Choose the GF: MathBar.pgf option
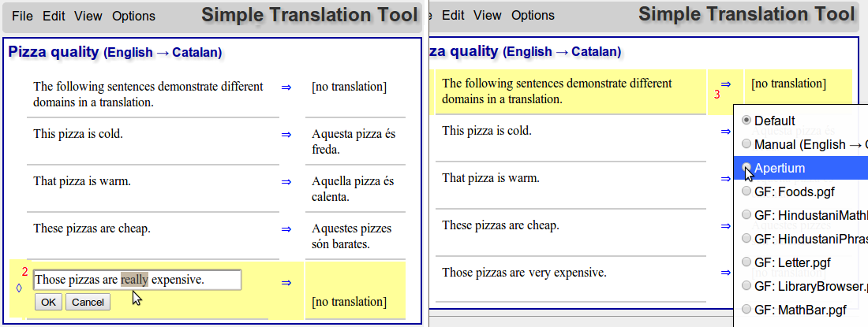The height and width of the screenshot is (327, 868). [746, 310]
